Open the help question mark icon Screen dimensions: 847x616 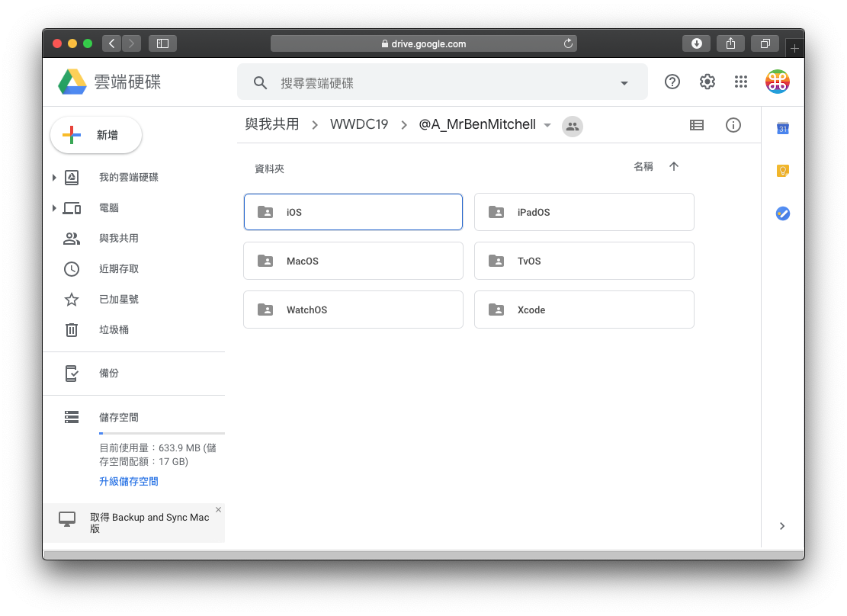click(x=672, y=82)
